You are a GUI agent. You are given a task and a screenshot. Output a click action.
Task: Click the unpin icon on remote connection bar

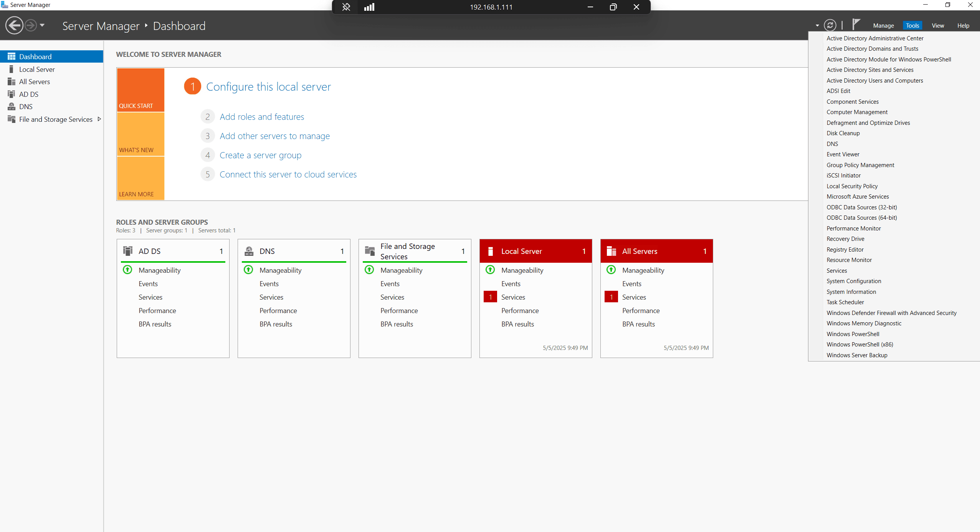[346, 7]
